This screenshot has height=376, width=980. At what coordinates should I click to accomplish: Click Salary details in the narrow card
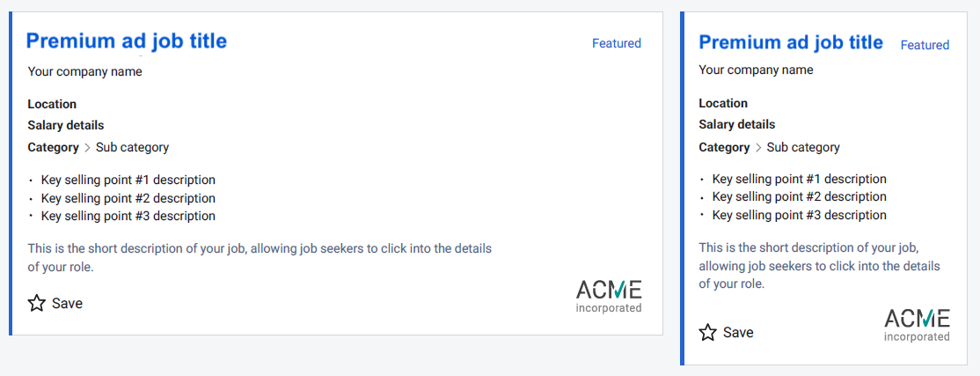coord(736,124)
